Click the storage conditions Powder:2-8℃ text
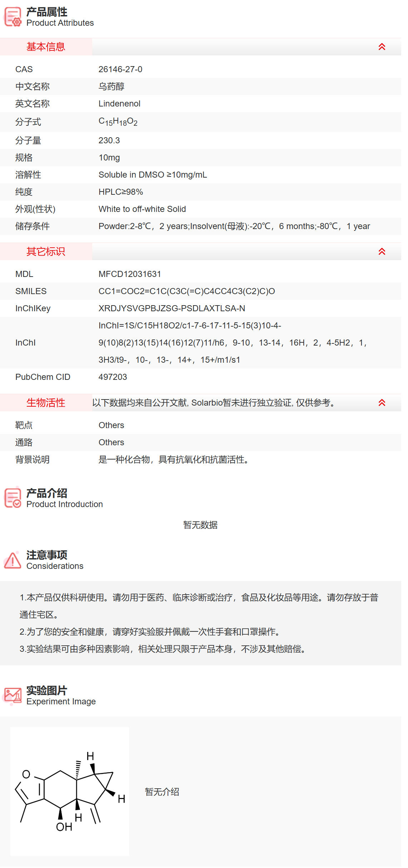The width and height of the screenshot is (408, 868). point(234,226)
